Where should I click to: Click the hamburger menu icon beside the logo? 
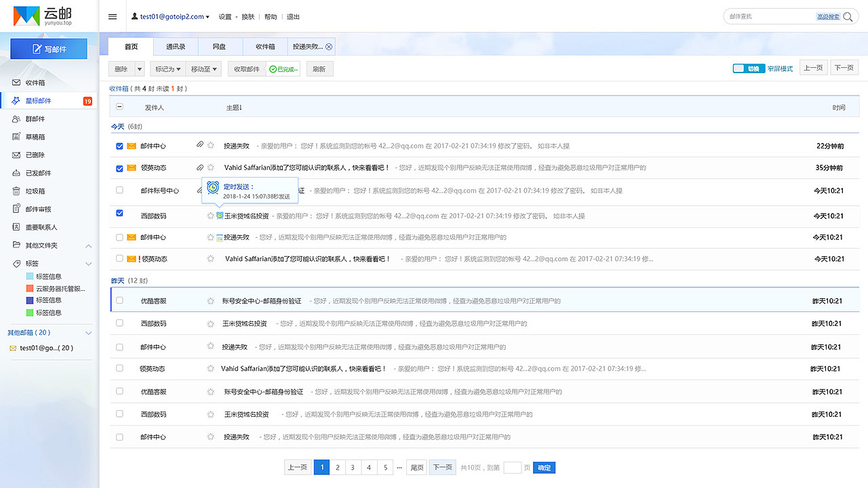coord(112,17)
